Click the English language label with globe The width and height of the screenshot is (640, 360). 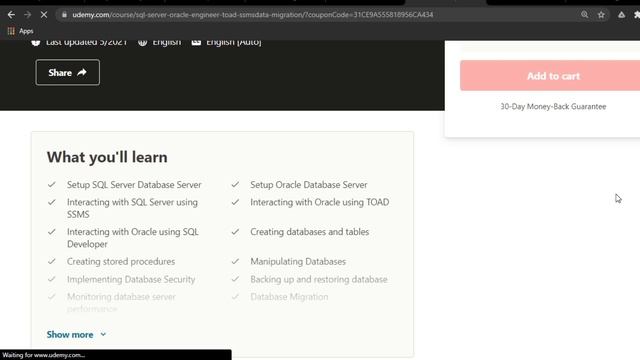click(x=167, y=42)
